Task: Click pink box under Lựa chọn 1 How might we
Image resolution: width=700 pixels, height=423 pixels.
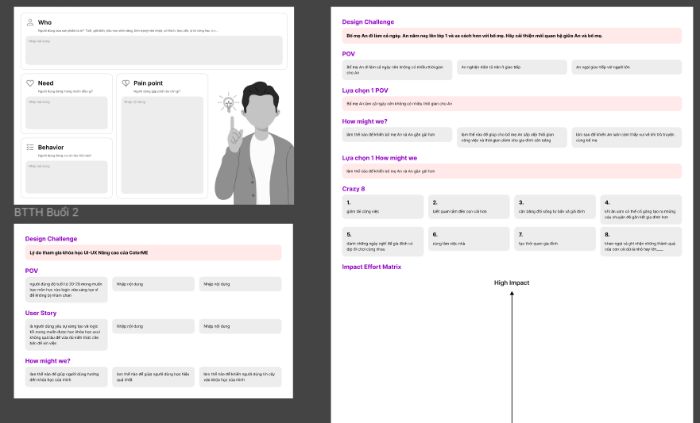Action: [512, 171]
